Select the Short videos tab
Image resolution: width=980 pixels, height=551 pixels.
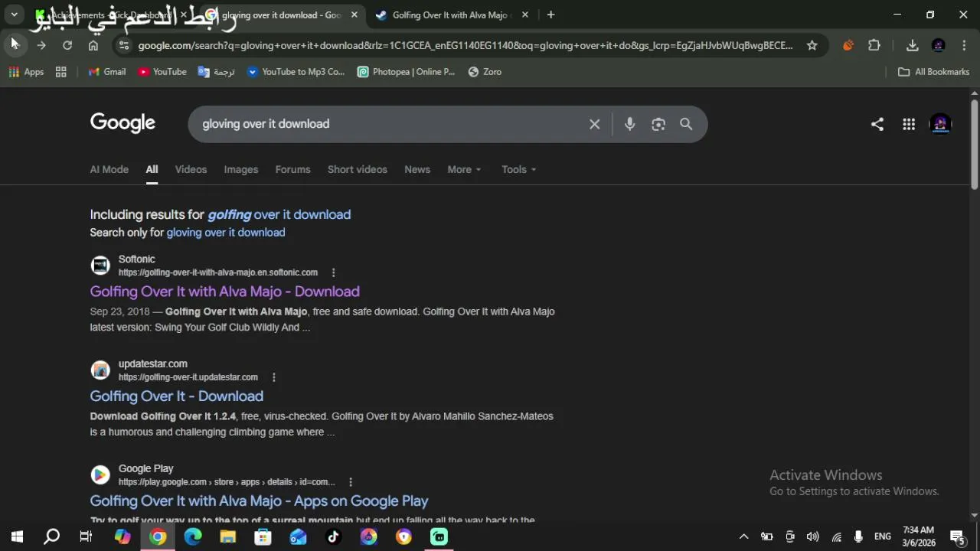click(x=358, y=169)
